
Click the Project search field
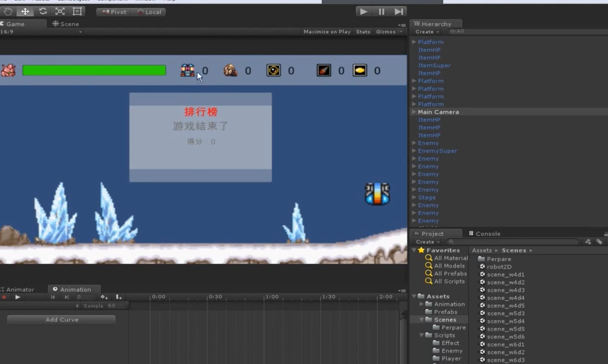pyautogui.click(x=513, y=242)
